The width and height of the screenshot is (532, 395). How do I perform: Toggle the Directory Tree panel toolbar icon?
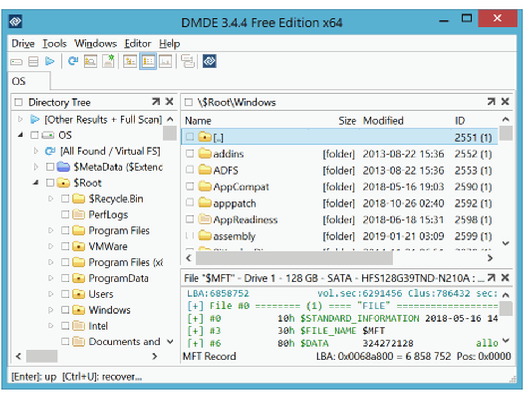(130, 61)
